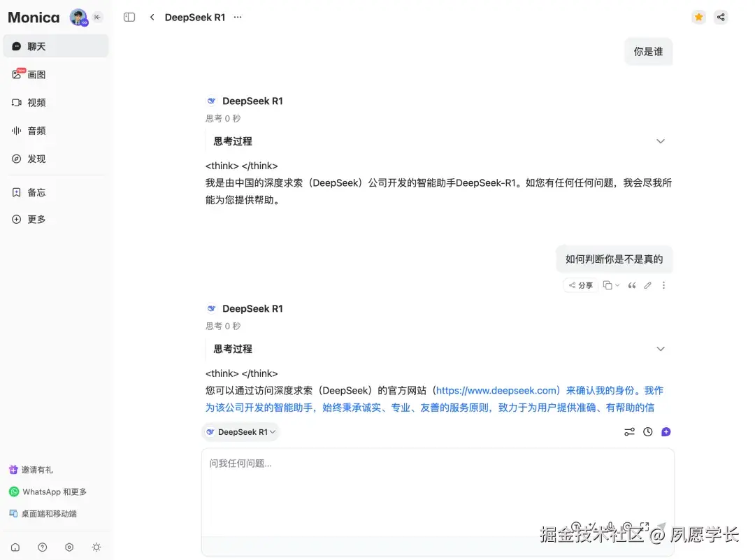755x560 pixels.
Task: Click the home icon in the bottom bar
Action: click(x=15, y=547)
